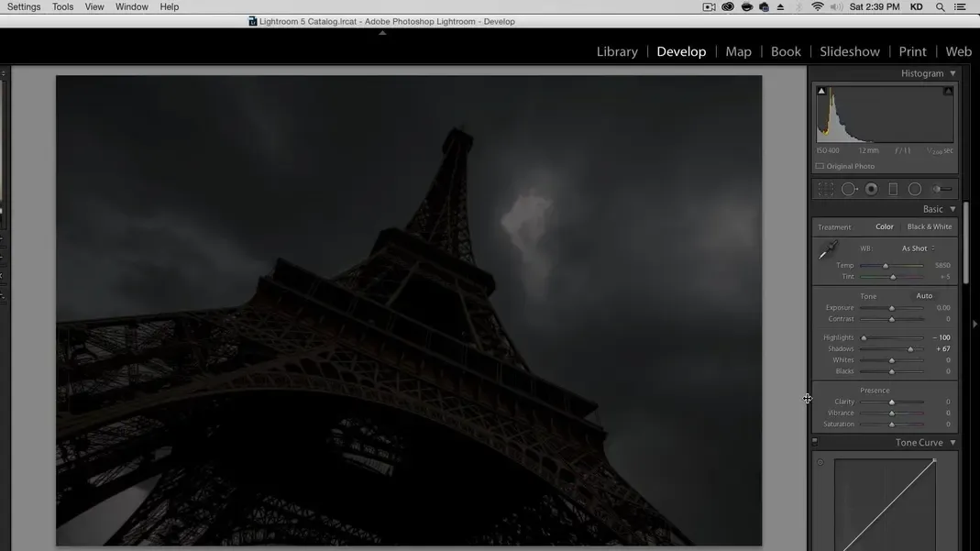Collapse the Basic panel
This screenshot has height=551, width=980.
point(952,209)
